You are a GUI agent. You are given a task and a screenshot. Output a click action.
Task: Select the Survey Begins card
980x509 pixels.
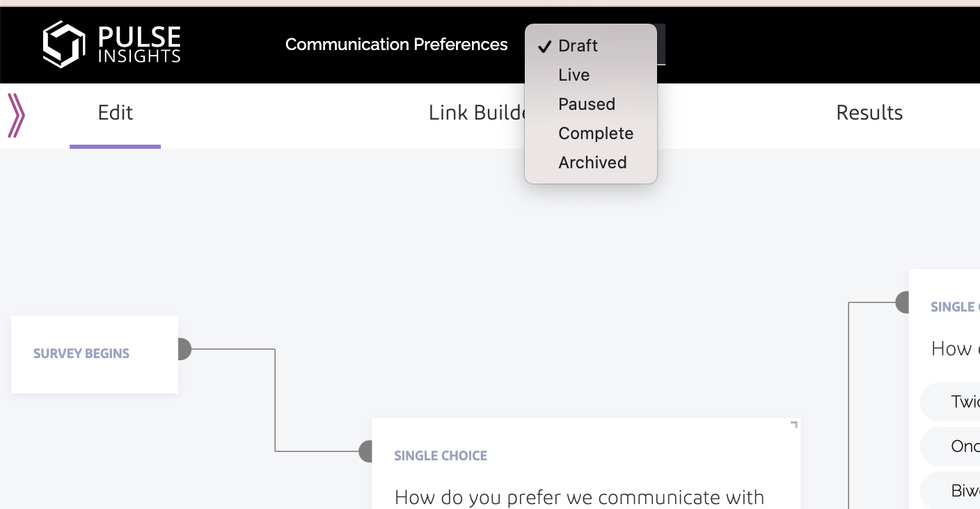[95, 354]
